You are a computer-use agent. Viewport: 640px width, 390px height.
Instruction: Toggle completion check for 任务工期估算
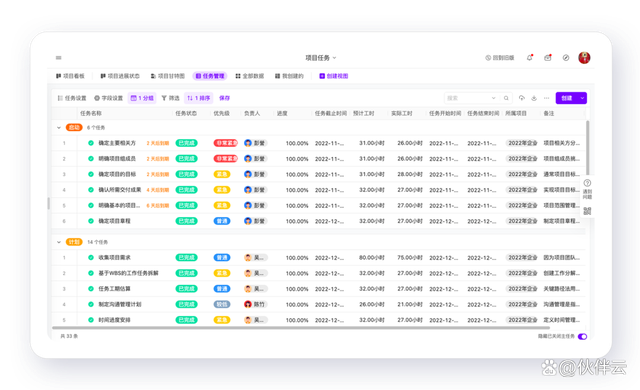click(x=91, y=289)
